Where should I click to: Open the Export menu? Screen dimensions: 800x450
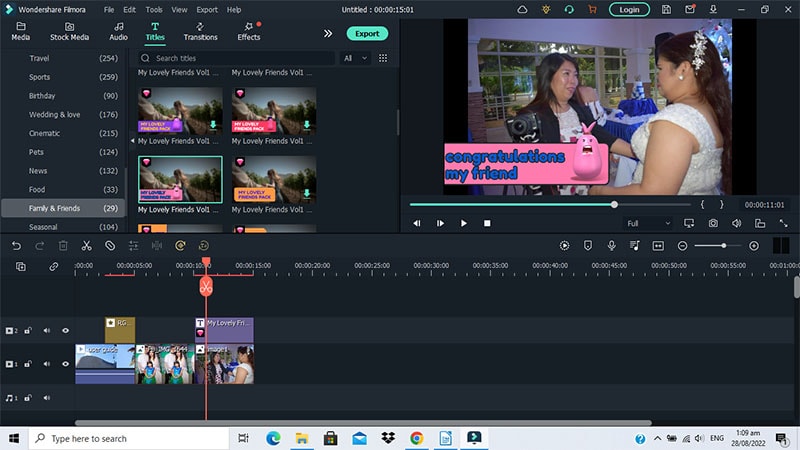click(x=207, y=10)
